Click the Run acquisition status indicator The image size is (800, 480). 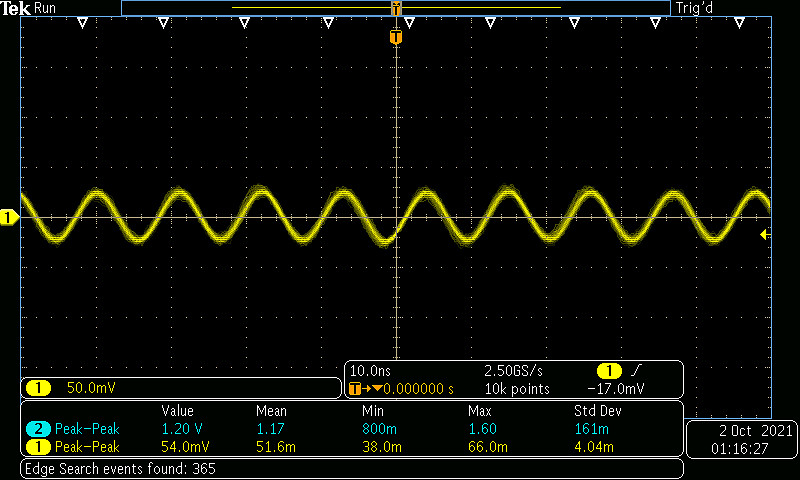[45, 8]
